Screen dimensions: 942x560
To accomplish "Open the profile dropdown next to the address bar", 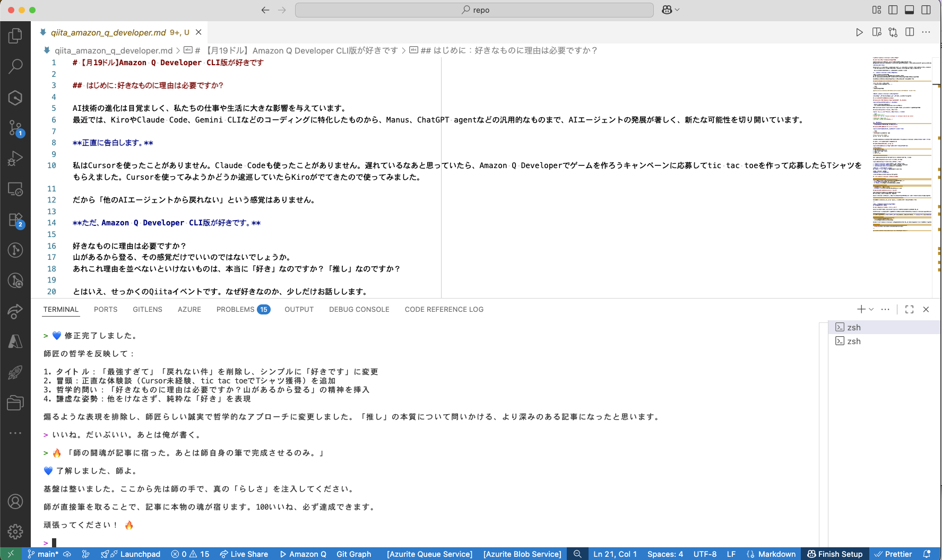I will click(x=670, y=10).
